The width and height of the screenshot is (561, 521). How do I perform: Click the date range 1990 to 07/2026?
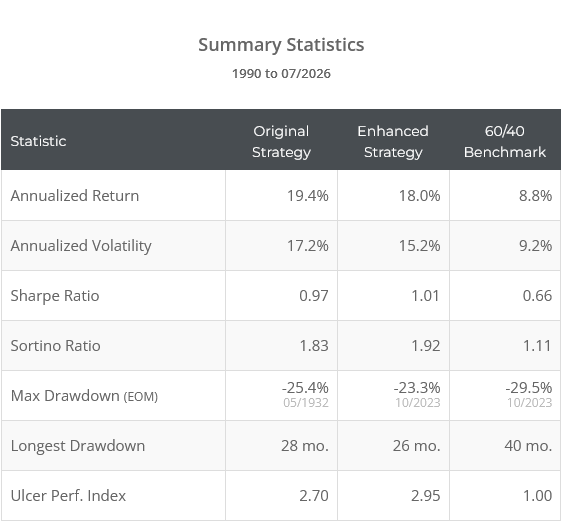[281, 74]
